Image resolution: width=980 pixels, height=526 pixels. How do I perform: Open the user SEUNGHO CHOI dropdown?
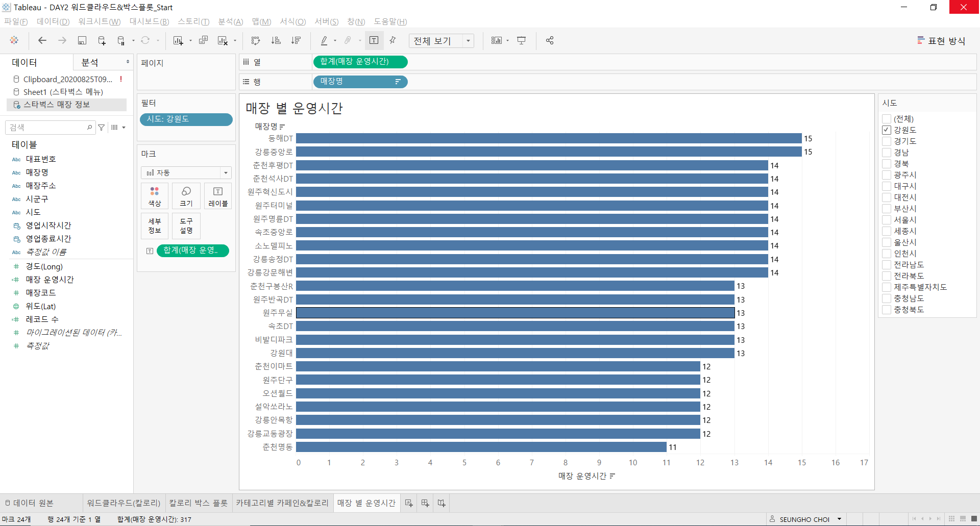click(x=839, y=519)
